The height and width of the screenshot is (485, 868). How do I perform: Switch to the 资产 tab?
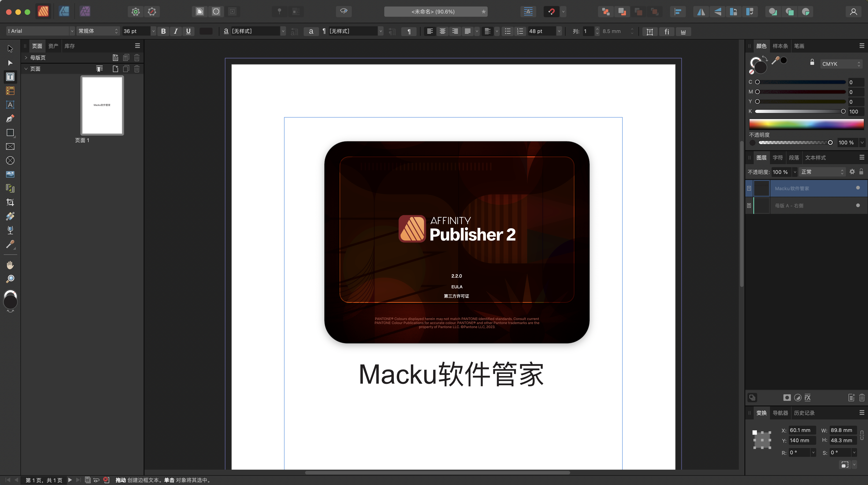53,46
